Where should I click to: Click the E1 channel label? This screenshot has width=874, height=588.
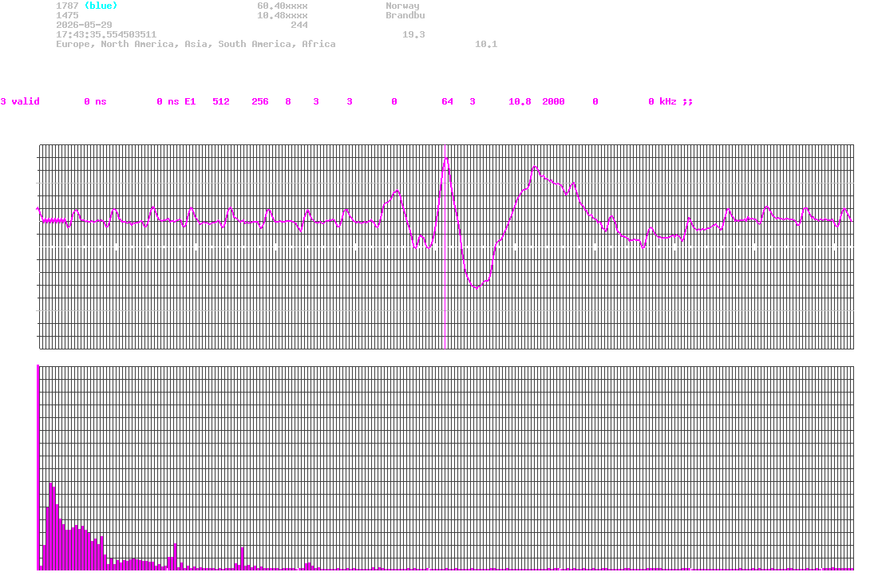[190, 101]
